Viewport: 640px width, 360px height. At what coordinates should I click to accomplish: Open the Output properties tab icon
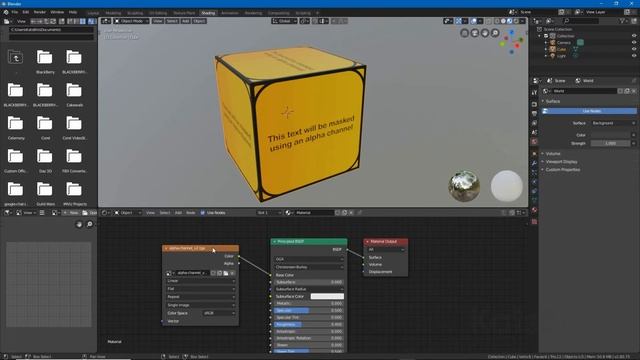[x=534, y=113]
